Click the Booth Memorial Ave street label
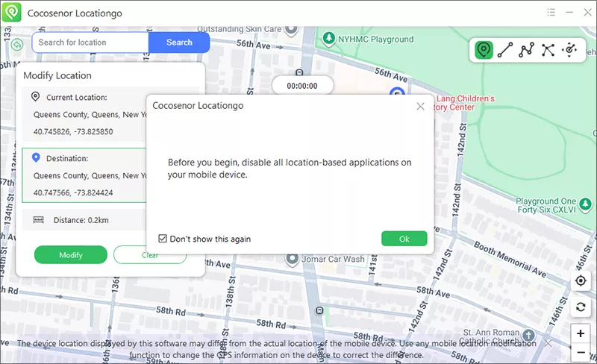597x364 pixels. click(x=510, y=259)
